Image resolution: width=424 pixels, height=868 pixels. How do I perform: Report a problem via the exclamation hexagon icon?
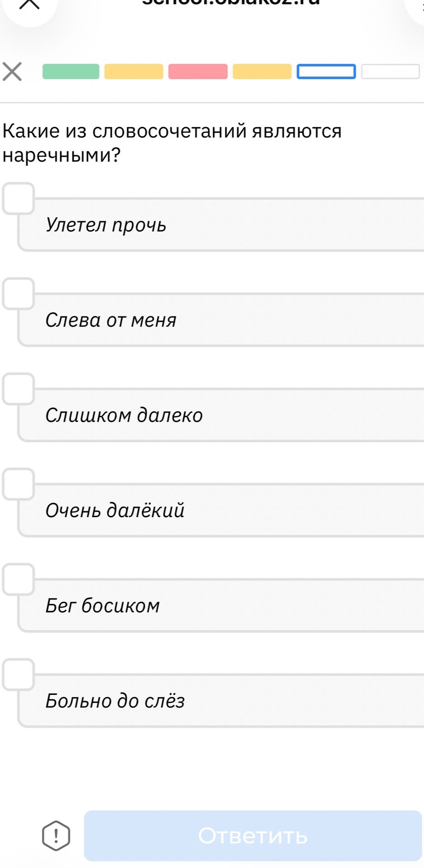click(x=56, y=835)
